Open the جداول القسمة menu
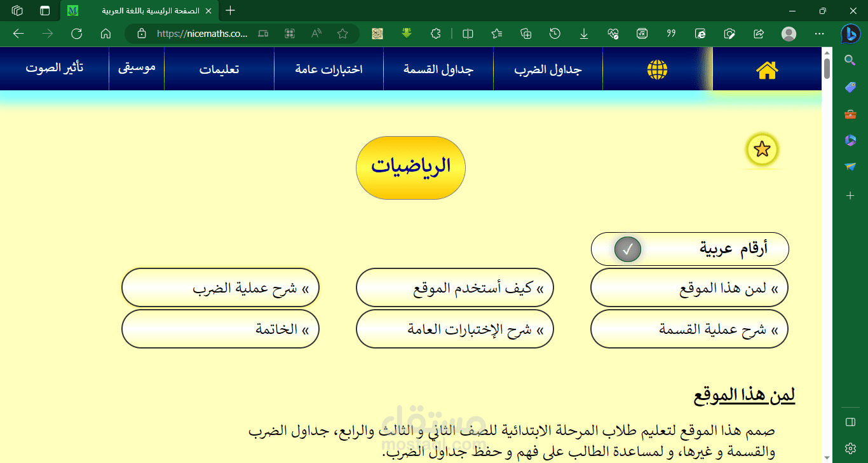The image size is (868, 463). coord(438,69)
